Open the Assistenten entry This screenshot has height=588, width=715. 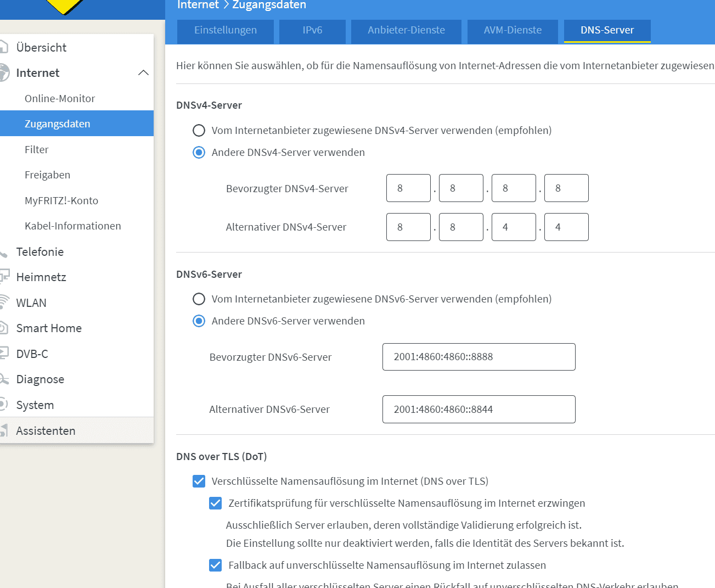pyautogui.click(x=77, y=430)
